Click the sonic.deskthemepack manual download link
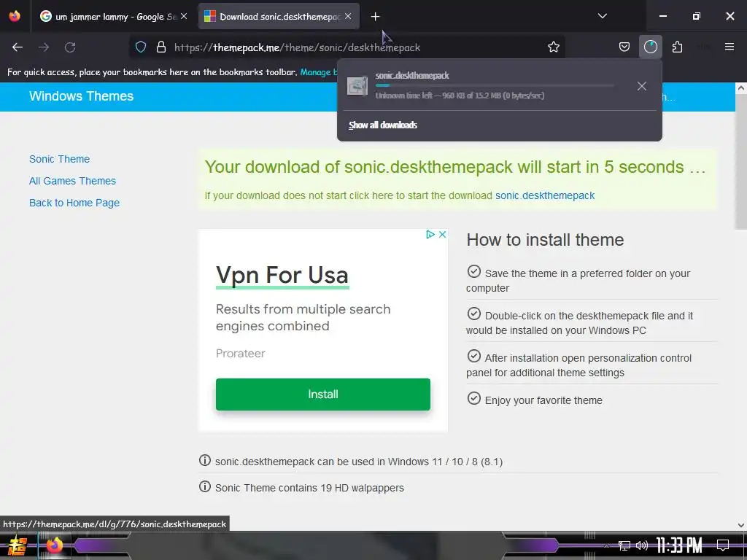Screen dimensions: 747x560 click(545, 195)
